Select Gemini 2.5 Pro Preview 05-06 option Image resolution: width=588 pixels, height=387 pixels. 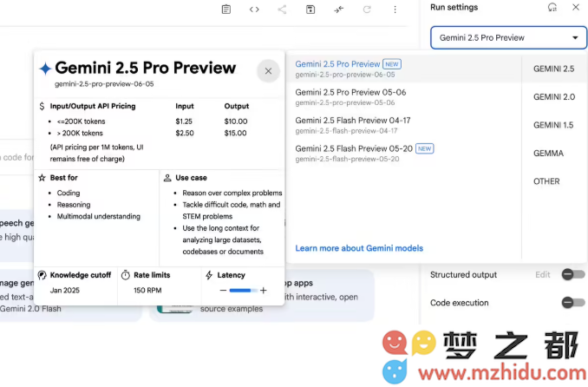[403, 97]
